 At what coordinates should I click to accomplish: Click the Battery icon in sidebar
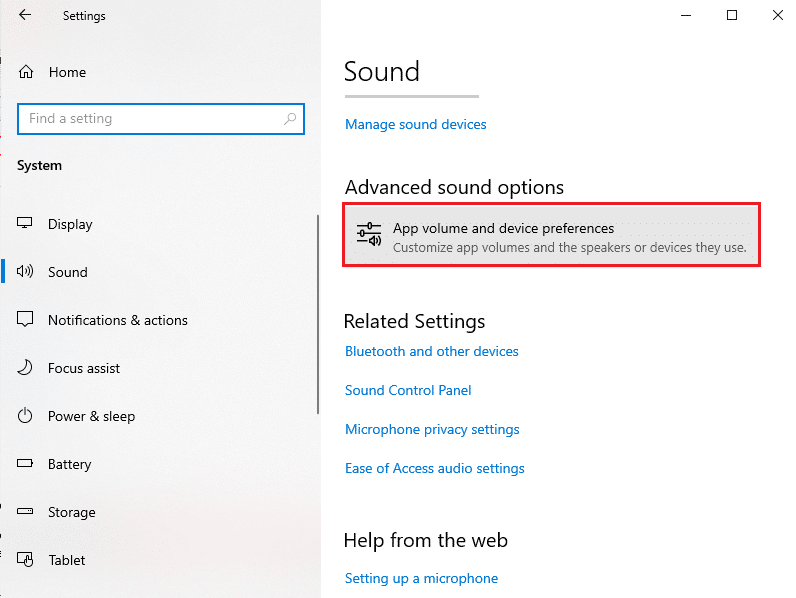[x=27, y=464]
